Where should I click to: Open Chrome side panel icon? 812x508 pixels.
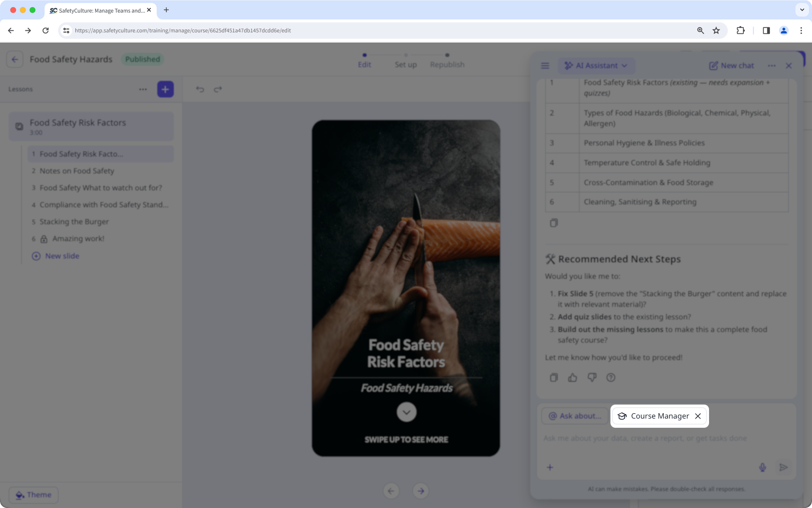[x=766, y=30]
